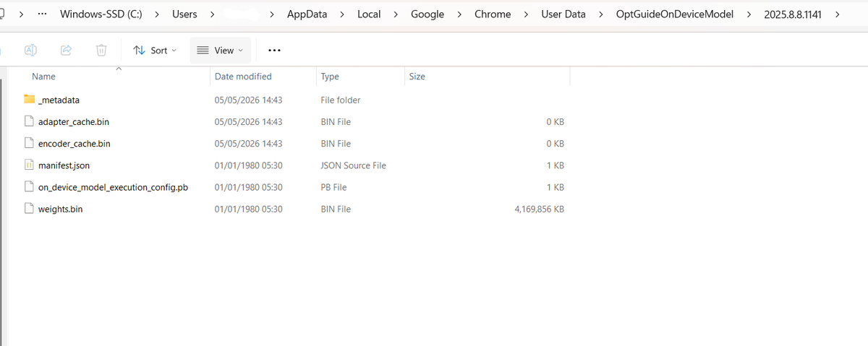868x346 pixels.
Task: Click the weights.bin date 01/01/1980 05:30
Action: 248,209
